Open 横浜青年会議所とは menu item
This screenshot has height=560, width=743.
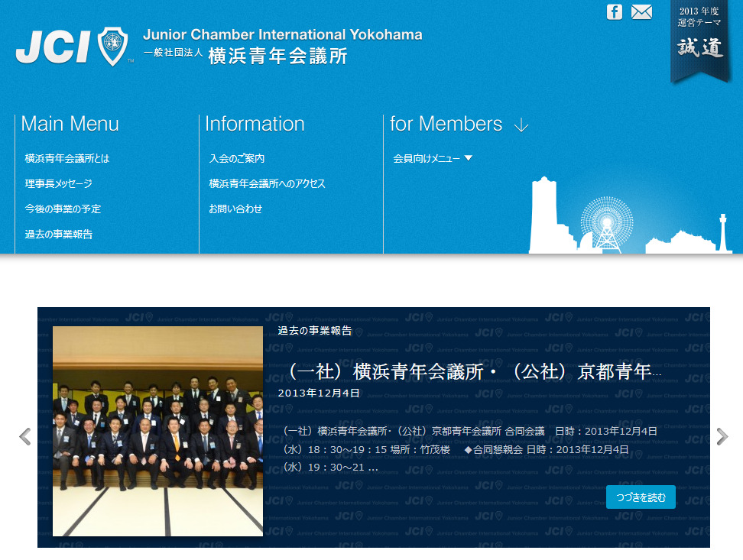tap(67, 158)
